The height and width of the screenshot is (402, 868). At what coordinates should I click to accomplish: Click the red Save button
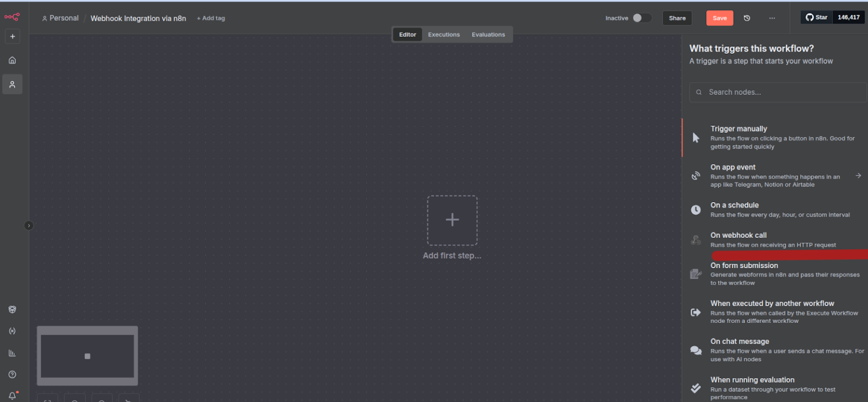[x=719, y=18]
